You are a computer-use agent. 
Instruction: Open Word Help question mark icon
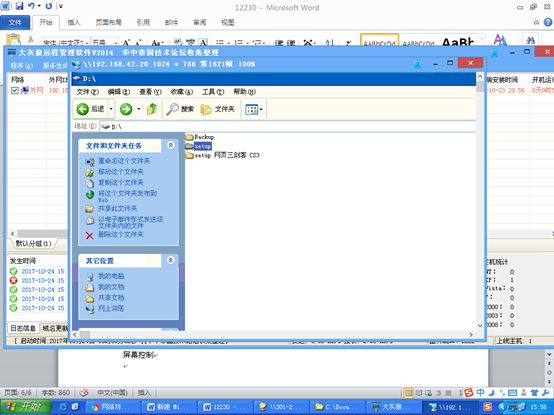click(548, 22)
